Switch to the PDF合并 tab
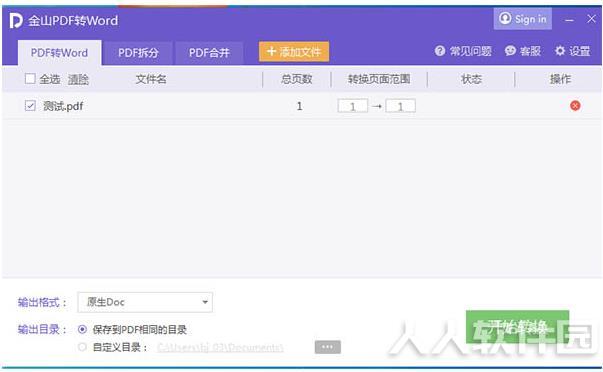This screenshot has width=603, height=372. click(209, 53)
